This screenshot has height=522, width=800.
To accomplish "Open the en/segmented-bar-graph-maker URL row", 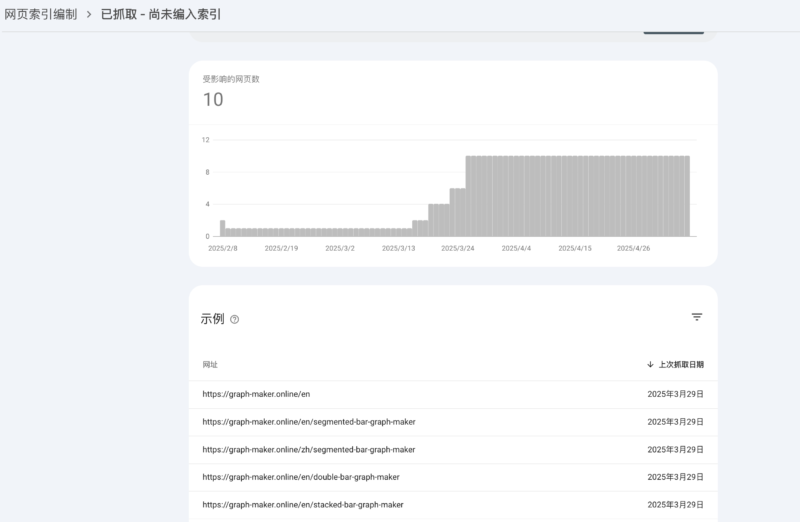I will pyautogui.click(x=308, y=422).
